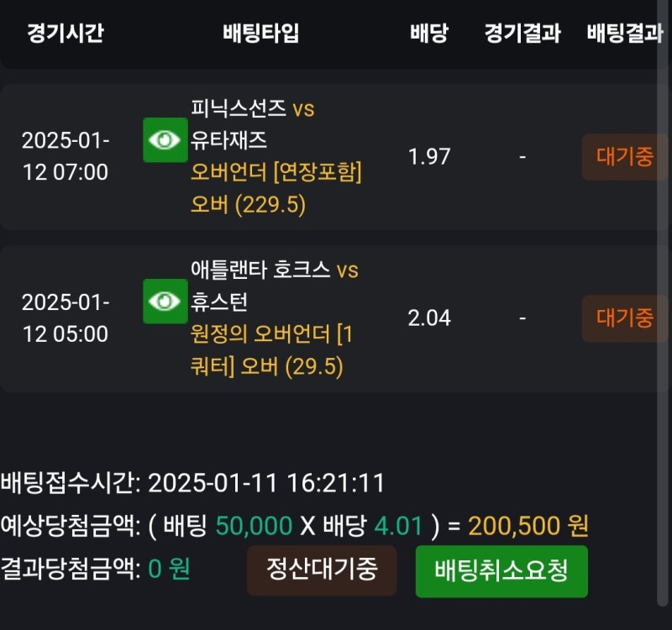The image size is (672, 630).
Task: Select the 경기시간 column header
Action: 65,34
